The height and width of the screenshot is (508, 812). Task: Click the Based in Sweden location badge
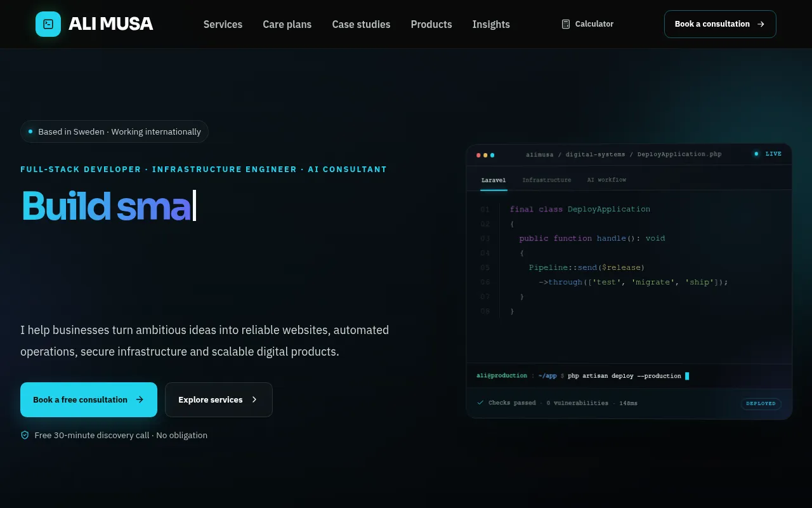(x=114, y=131)
